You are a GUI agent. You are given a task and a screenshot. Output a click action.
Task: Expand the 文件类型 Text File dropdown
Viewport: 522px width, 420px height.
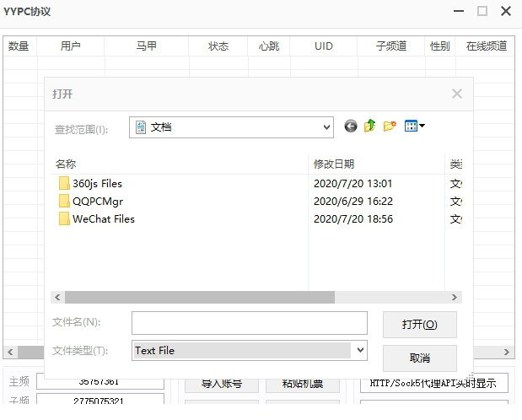[x=360, y=350]
